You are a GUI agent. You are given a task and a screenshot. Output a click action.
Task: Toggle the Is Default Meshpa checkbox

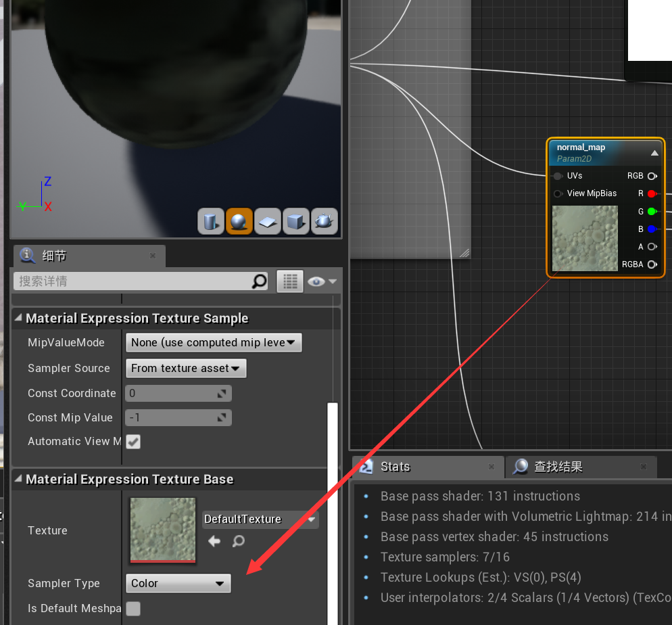click(133, 609)
